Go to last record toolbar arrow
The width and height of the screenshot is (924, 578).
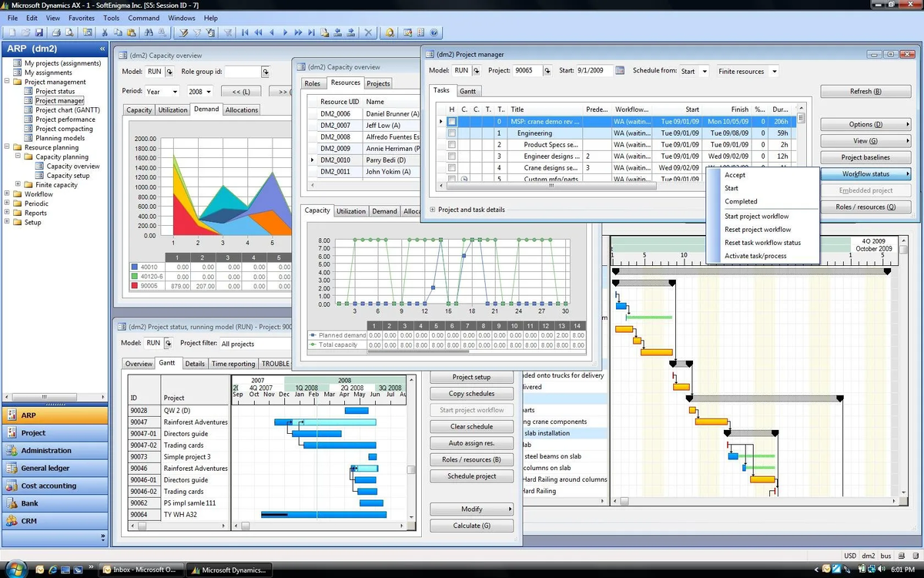point(312,32)
